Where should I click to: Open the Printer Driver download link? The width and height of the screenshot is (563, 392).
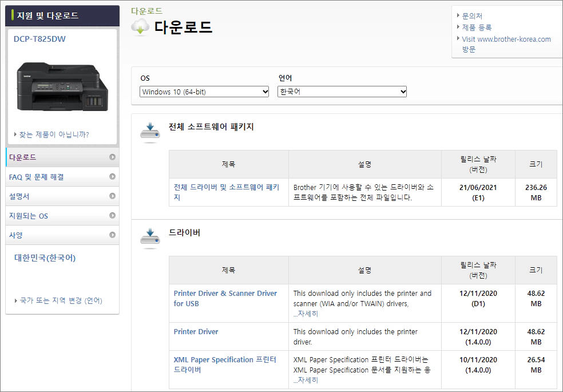pos(196,332)
